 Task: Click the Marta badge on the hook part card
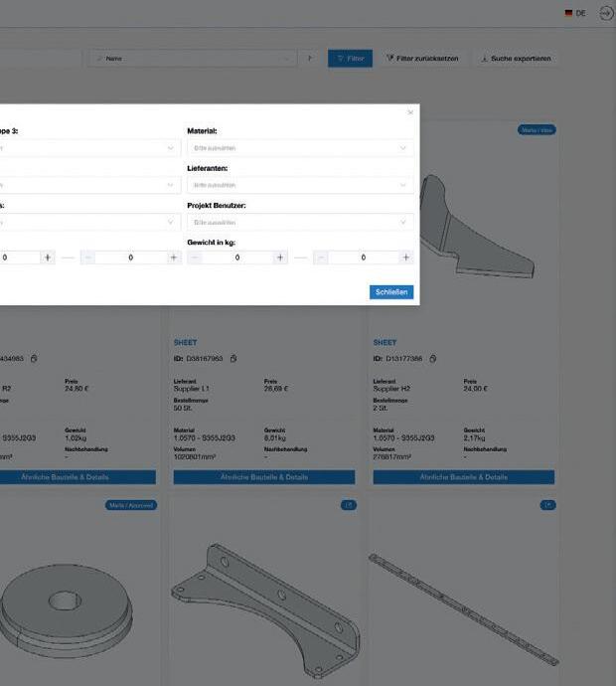537,130
